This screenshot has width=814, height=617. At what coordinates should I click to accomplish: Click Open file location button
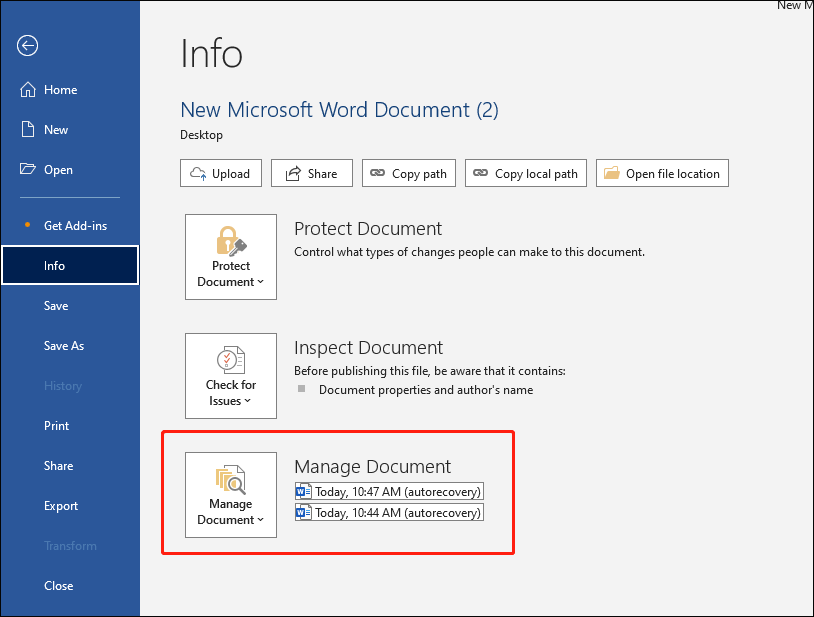pos(662,173)
